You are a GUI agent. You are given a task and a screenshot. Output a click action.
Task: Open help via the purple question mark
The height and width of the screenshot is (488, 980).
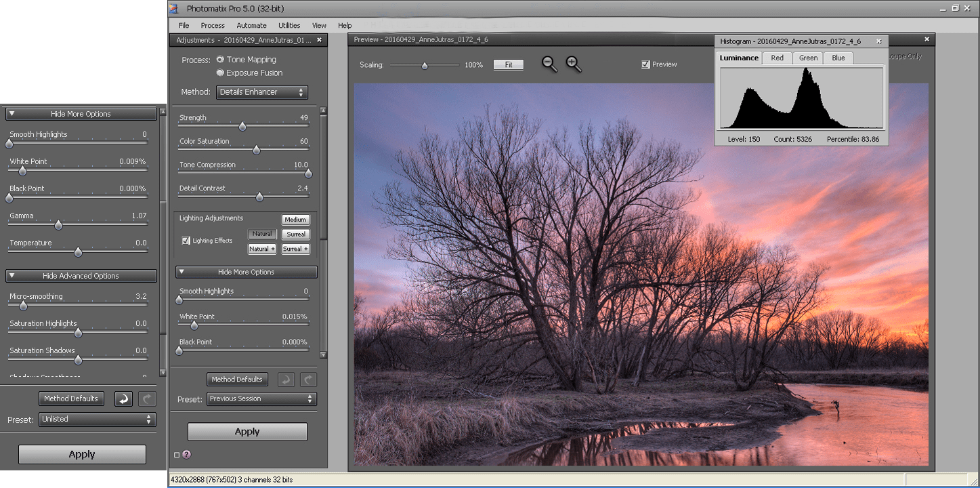186,455
